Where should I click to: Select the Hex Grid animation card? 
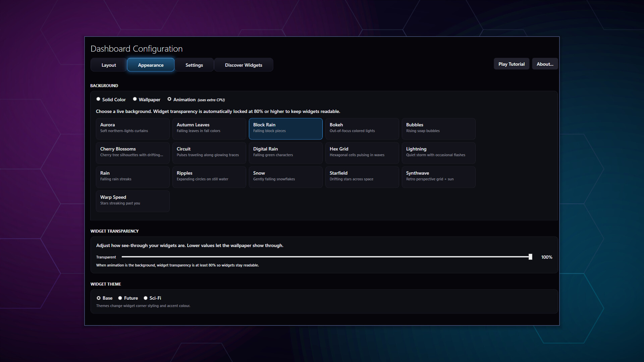tap(362, 153)
